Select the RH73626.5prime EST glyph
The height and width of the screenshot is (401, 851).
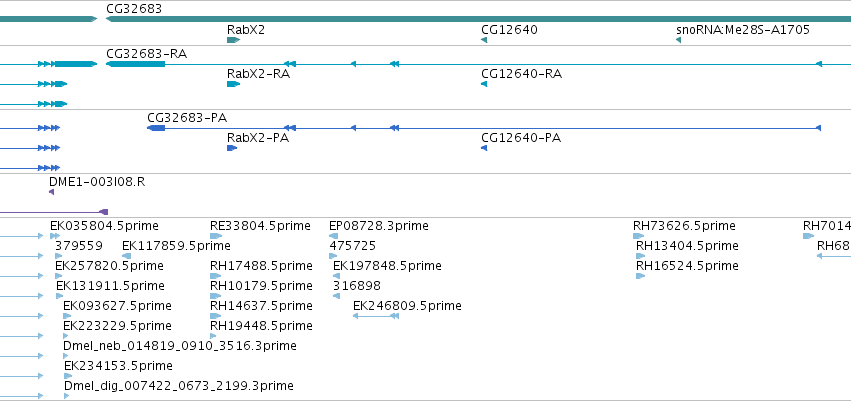click(639, 235)
